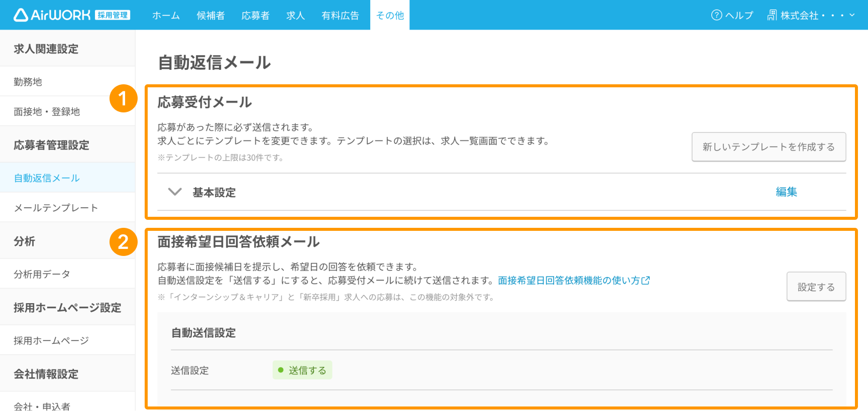Click the company building icon
Viewport: 868px width, 411px height.
pos(772,15)
